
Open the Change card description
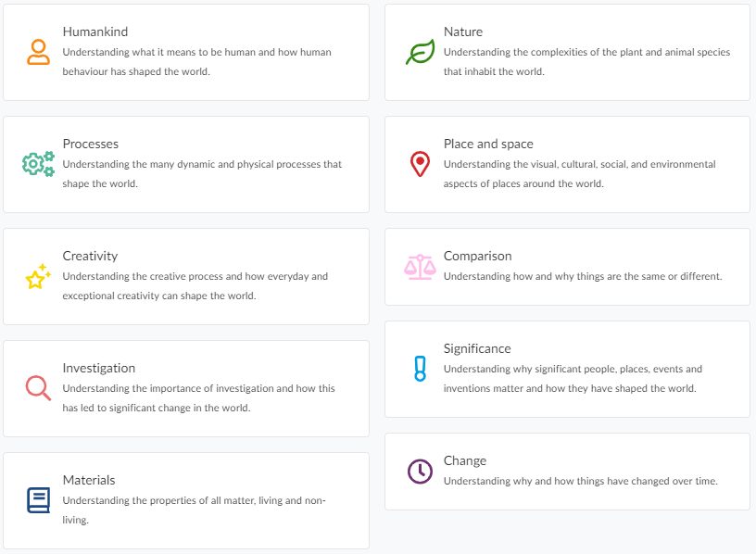[581, 481]
